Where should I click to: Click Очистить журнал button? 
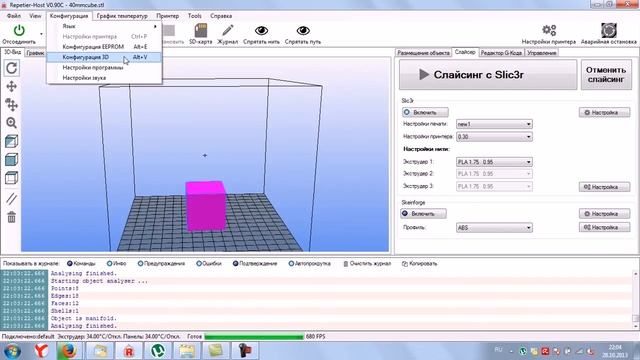coord(367,264)
